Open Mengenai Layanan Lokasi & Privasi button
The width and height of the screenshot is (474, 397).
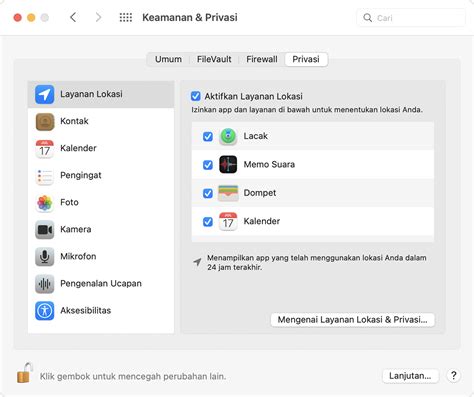tap(353, 320)
